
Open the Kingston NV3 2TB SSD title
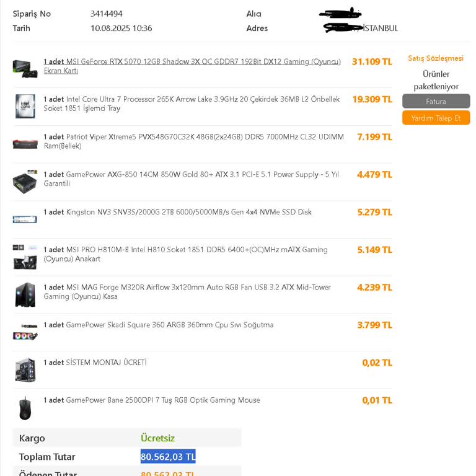click(x=178, y=212)
